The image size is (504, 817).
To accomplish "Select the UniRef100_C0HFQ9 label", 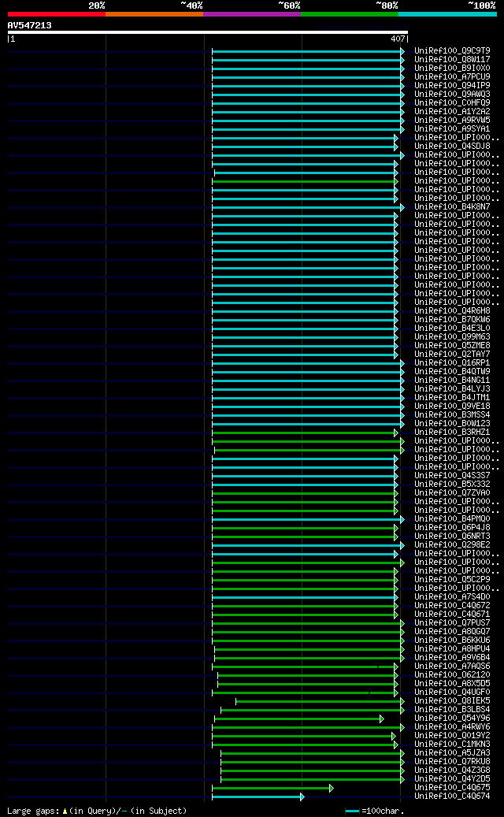I will 452,103.
